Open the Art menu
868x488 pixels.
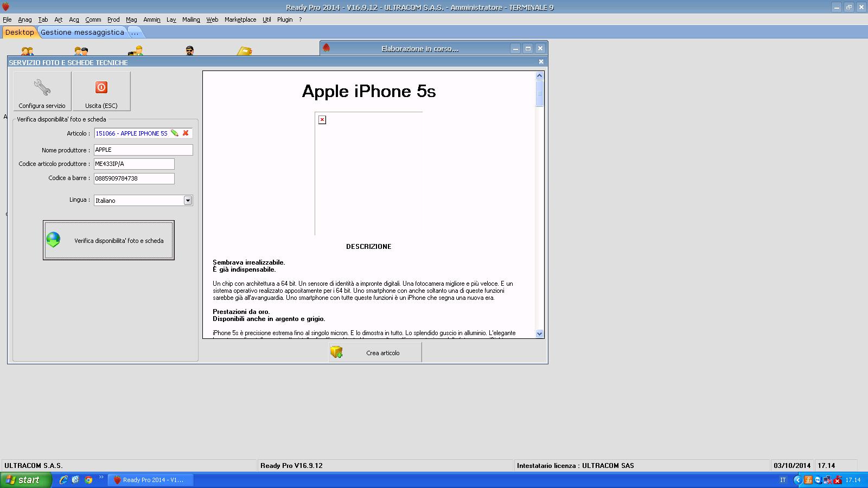(59, 20)
